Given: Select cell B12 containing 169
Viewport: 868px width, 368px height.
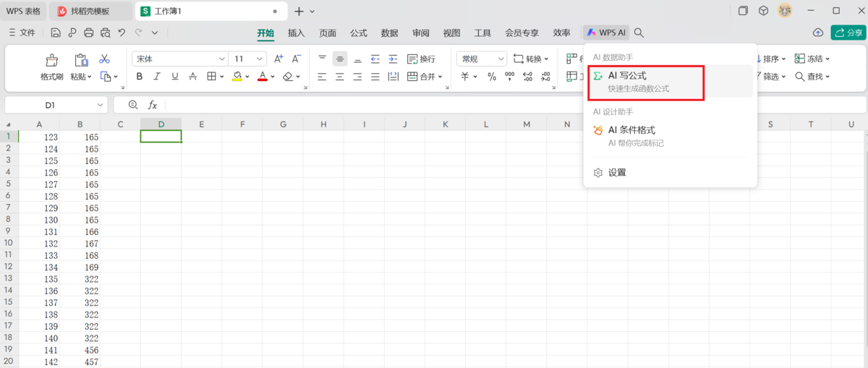Looking at the screenshot, I should point(80,267).
